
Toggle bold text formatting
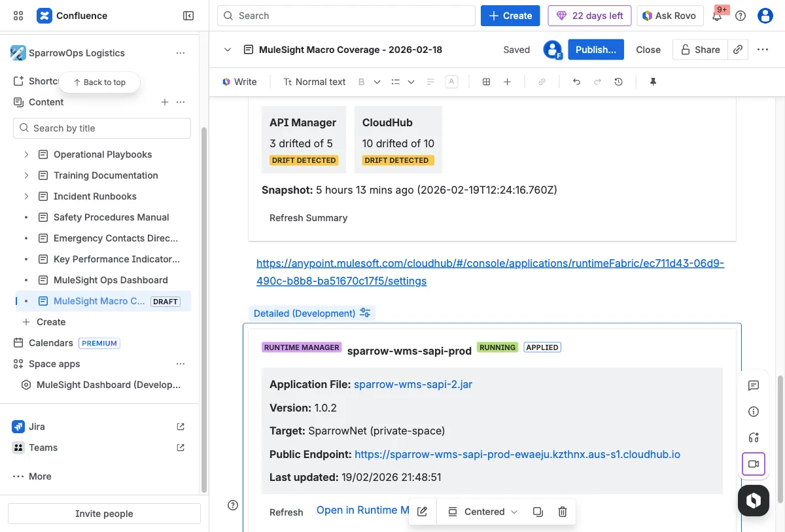[361, 82]
